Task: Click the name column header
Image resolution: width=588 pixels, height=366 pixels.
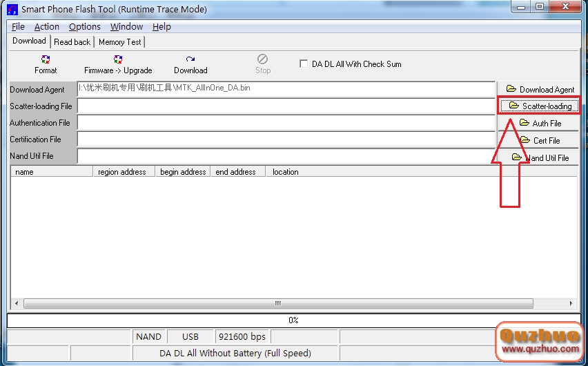Action: coord(52,172)
